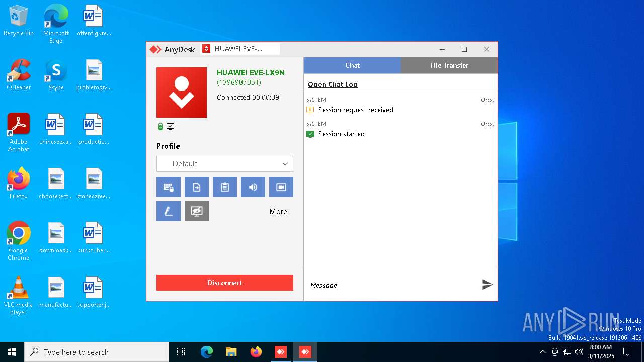Toggle on-screen drawing permission
Viewport: 644px width, 362px height.
point(169,211)
